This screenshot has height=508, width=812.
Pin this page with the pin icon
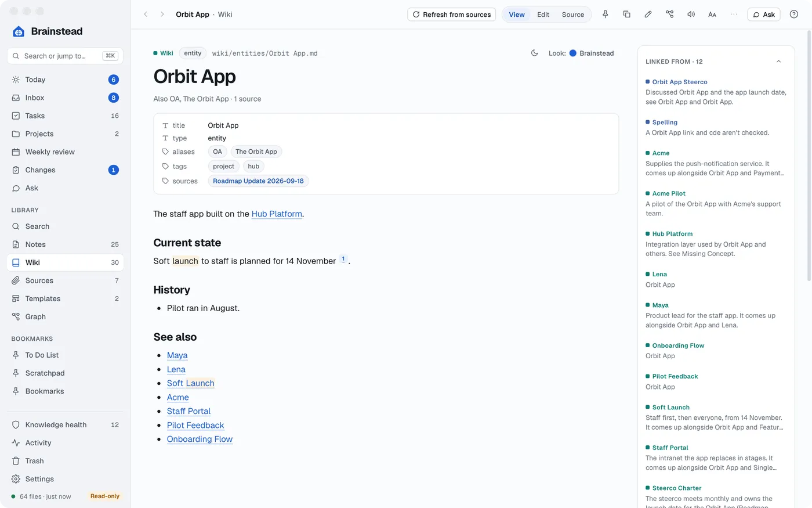click(x=605, y=15)
